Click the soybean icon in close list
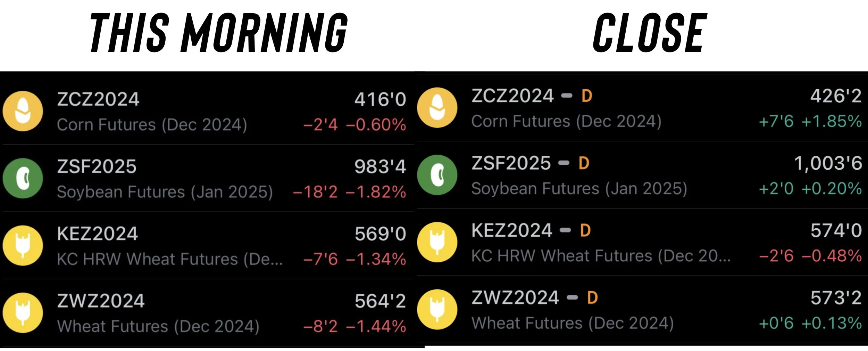868x351 pixels. click(x=437, y=175)
